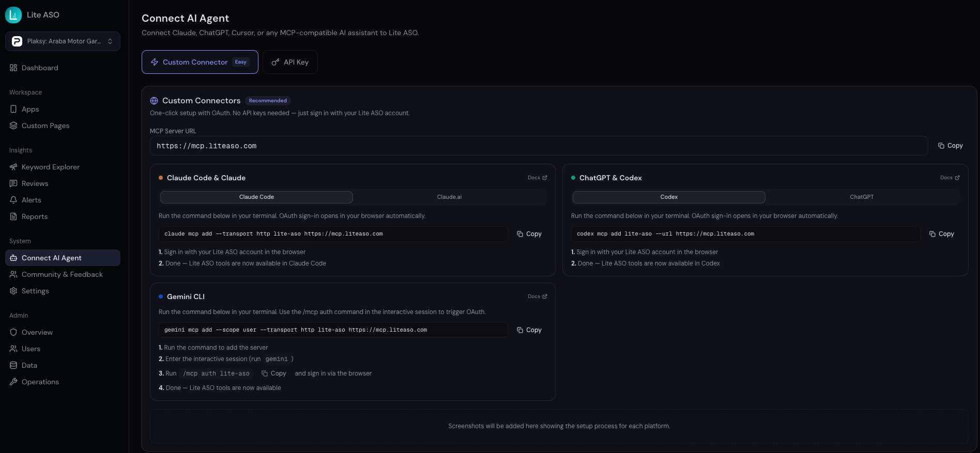980x453 pixels.
Task: Open Docs link for Gemini CLI
Action: point(537,296)
